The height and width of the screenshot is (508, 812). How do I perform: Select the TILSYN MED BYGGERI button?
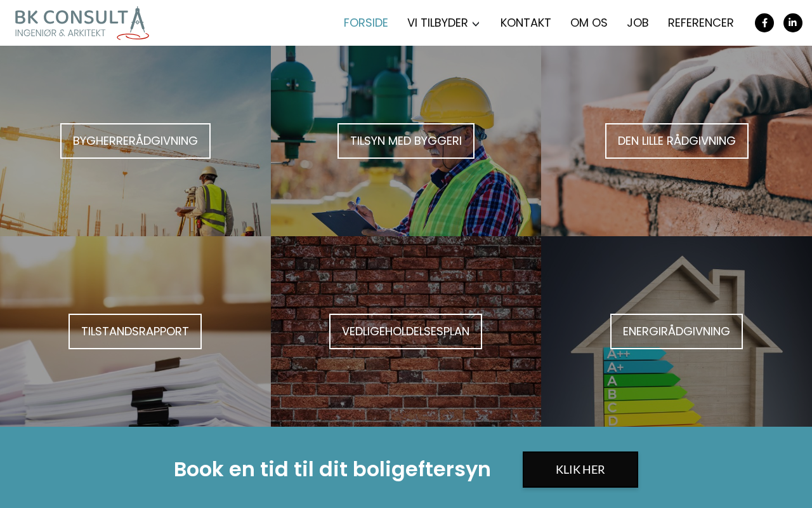(x=406, y=141)
